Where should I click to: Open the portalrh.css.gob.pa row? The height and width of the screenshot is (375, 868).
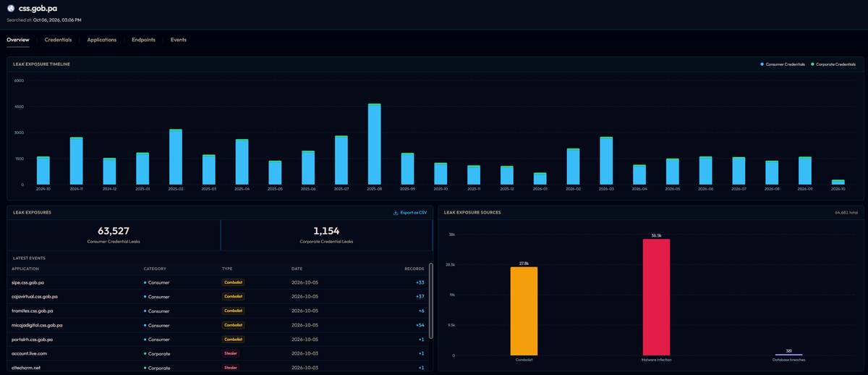tap(218, 339)
